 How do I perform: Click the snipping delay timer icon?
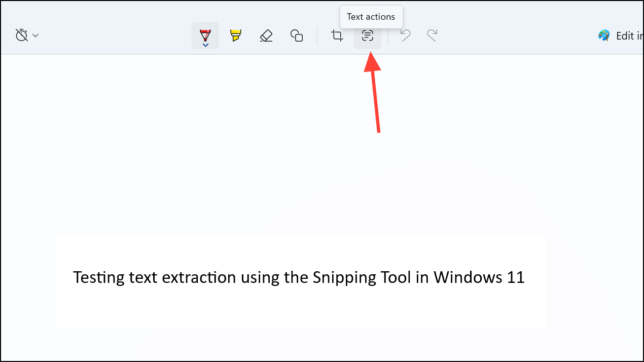pos(21,35)
